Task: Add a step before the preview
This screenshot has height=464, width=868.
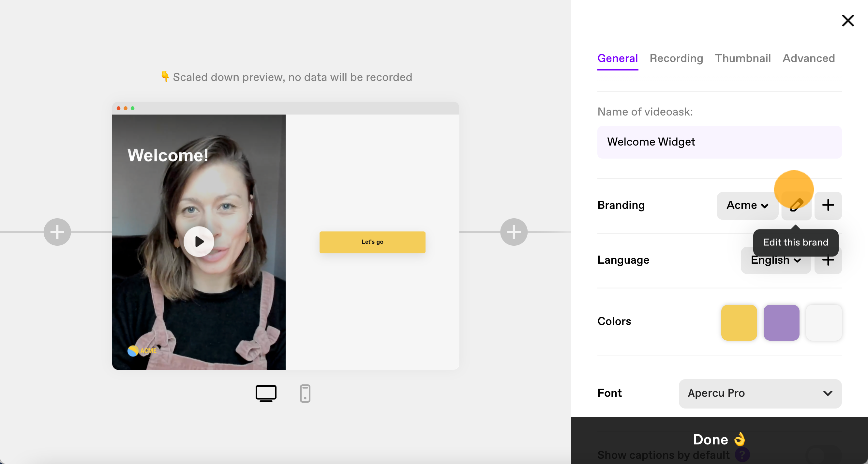Action: pyautogui.click(x=57, y=232)
